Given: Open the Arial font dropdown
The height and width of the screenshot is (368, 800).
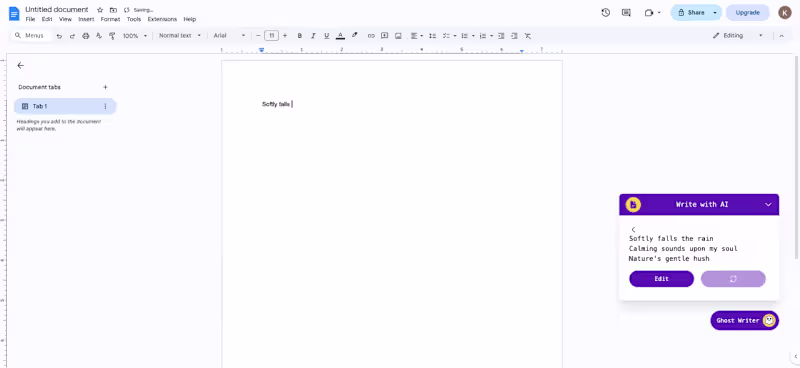Looking at the screenshot, I should coord(229,36).
